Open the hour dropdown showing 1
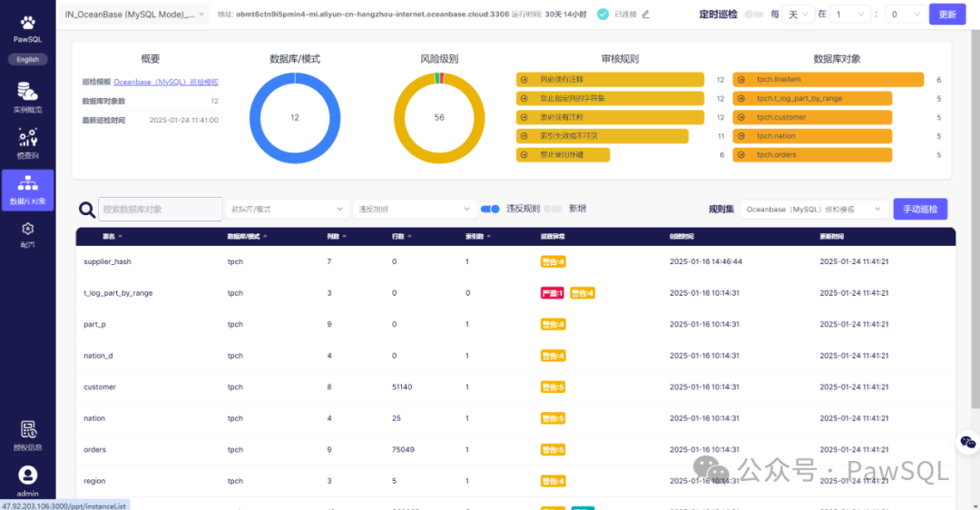 [x=850, y=15]
